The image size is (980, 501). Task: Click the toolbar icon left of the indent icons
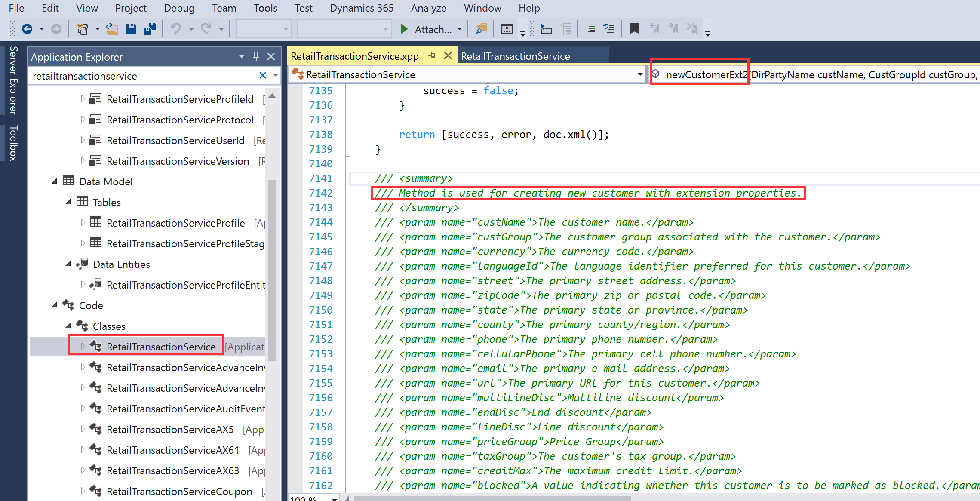[x=546, y=29]
